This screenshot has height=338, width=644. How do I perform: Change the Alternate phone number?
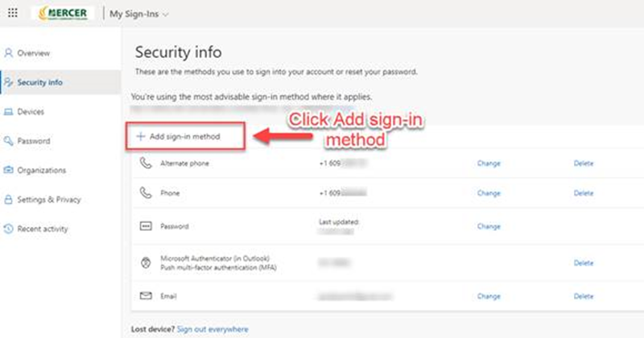[x=489, y=163]
